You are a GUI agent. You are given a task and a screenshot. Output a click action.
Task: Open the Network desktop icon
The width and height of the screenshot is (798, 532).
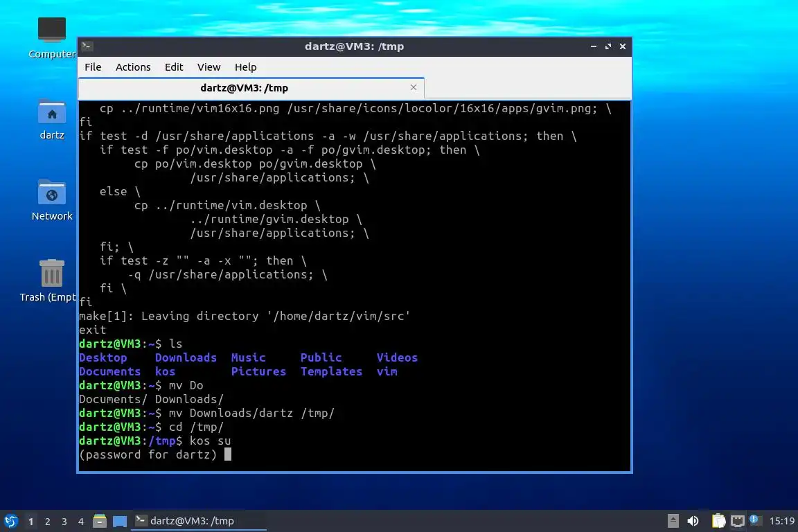tap(52, 201)
